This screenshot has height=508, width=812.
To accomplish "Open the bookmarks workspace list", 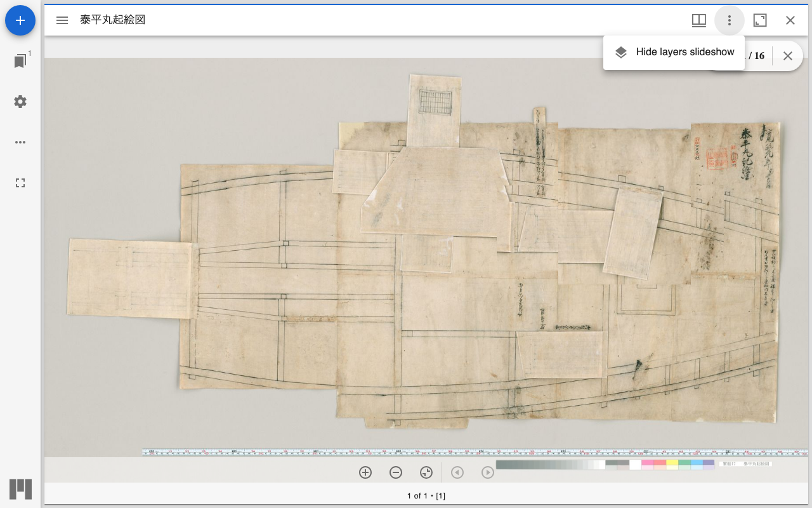I will pyautogui.click(x=20, y=61).
